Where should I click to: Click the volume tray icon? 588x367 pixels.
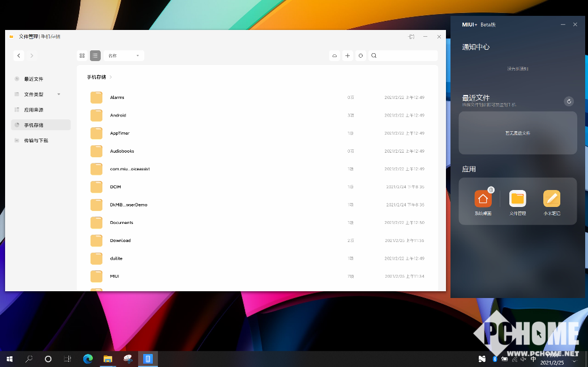pyautogui.click(x=523, y=359)
